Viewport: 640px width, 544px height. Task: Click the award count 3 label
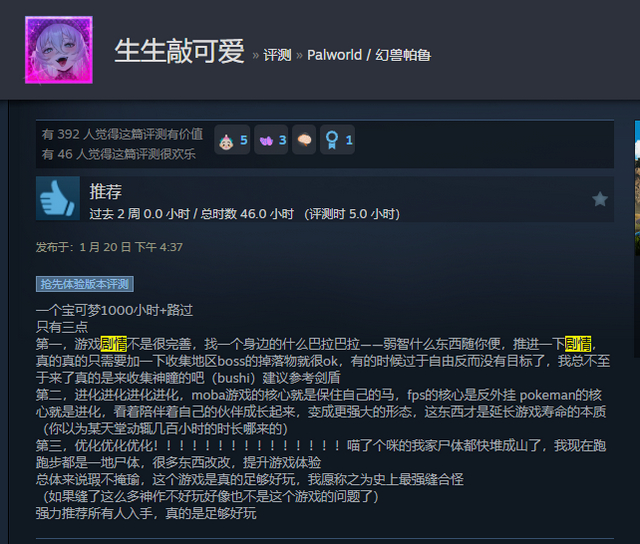click(282, 140)
